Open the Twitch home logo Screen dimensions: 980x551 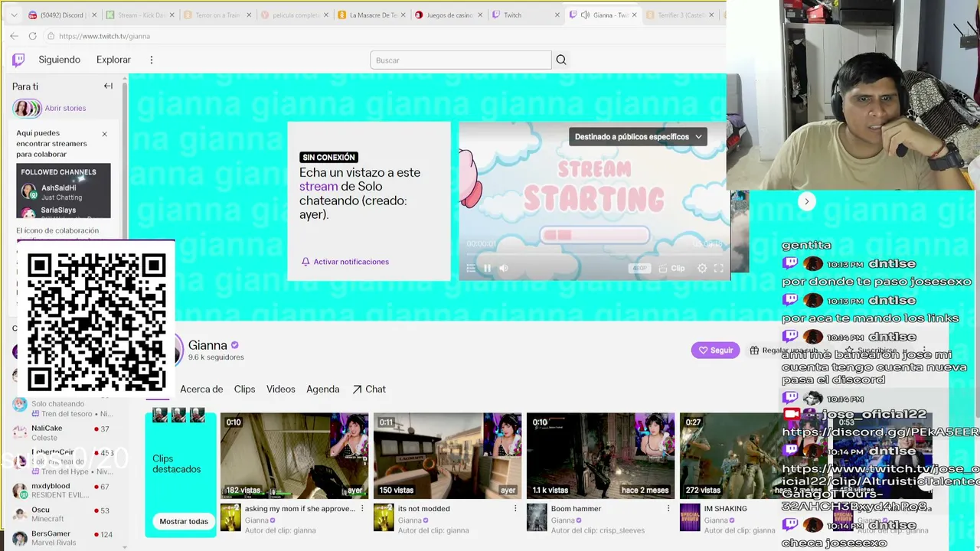point(18,60)
